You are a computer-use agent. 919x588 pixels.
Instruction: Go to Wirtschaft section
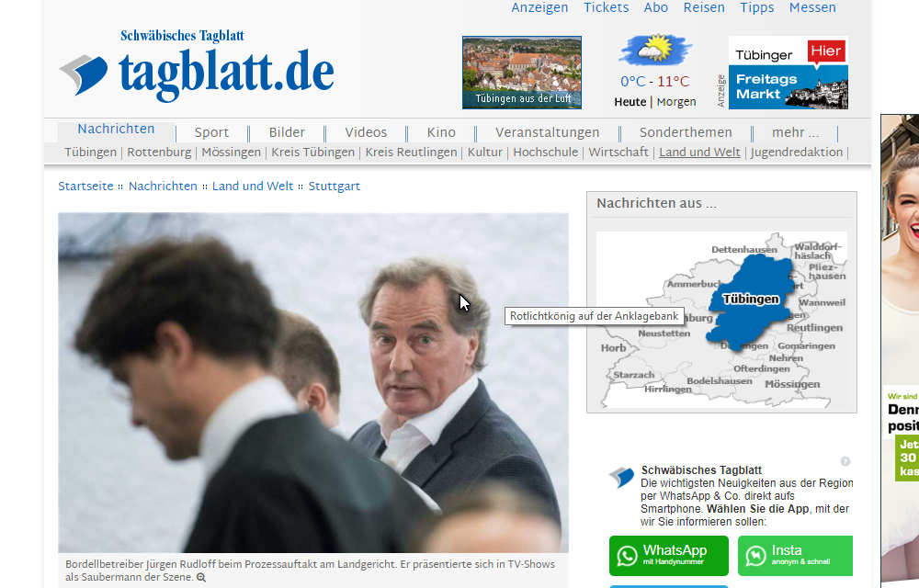618,153
